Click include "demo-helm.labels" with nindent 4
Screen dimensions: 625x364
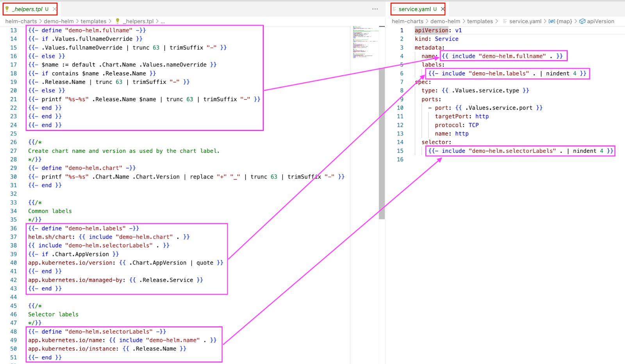click(x=507, y=73)
